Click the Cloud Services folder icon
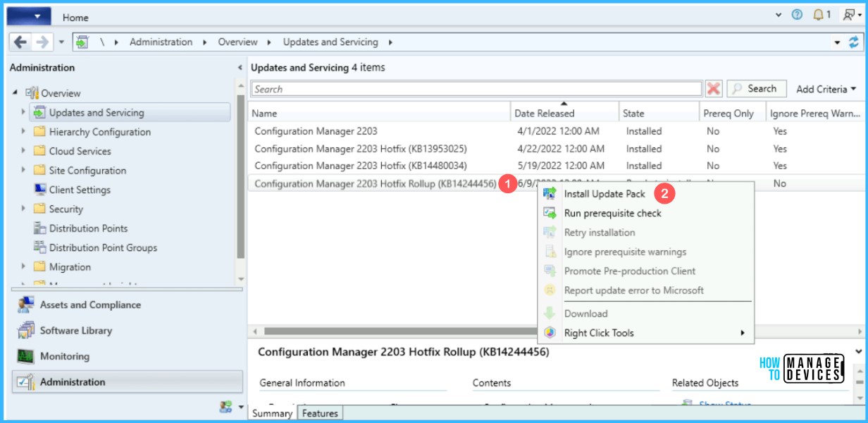This screenshot has height=423, width=868. 39,151
